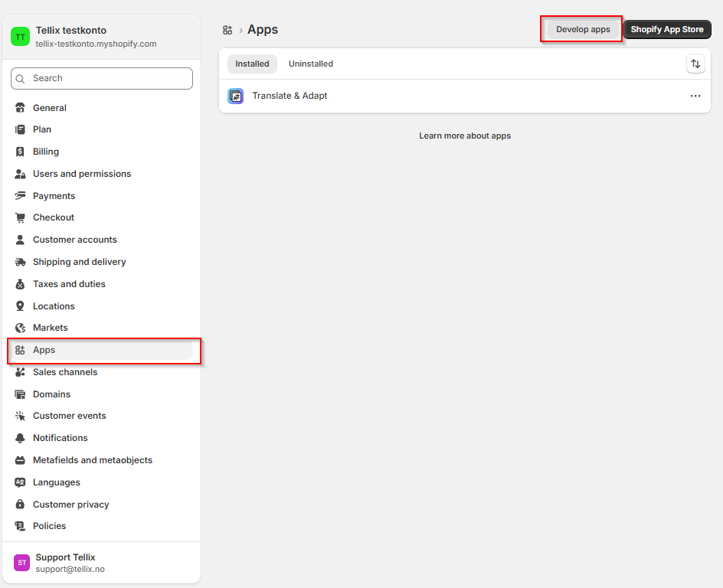Click the settings grid breadcrumb icon

point(227,30)
